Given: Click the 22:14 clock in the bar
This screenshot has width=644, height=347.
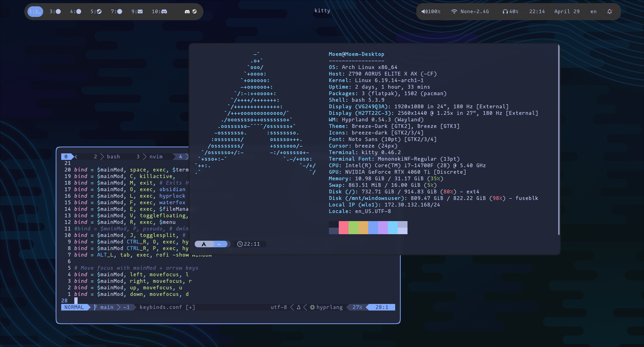Looking at the screenshot, I should (537, 12).
